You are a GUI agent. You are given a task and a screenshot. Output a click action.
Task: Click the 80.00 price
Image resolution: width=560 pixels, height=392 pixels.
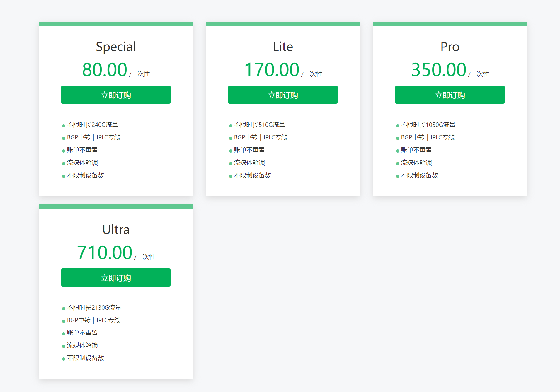(105, 70)
